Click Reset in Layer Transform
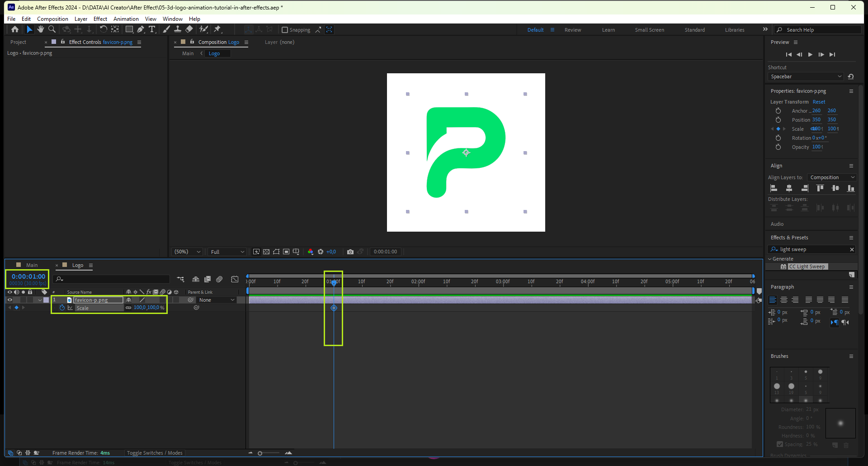 click(819, 102)
